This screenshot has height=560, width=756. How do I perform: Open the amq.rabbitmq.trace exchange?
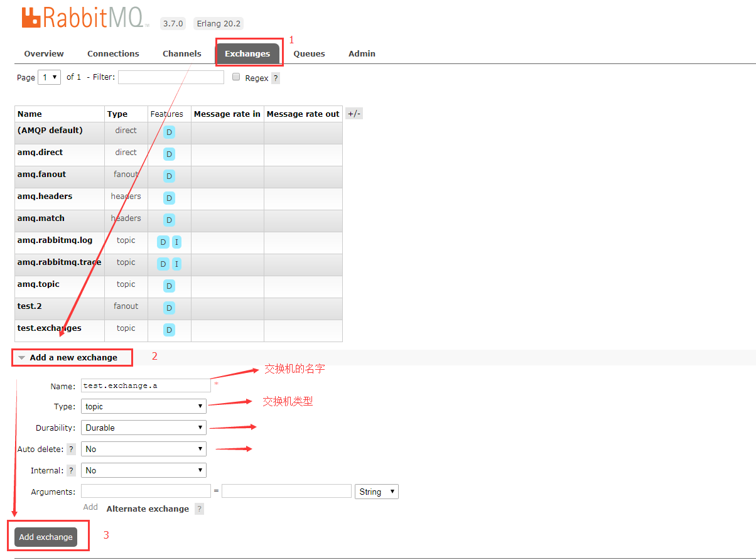tap(59, 262)
